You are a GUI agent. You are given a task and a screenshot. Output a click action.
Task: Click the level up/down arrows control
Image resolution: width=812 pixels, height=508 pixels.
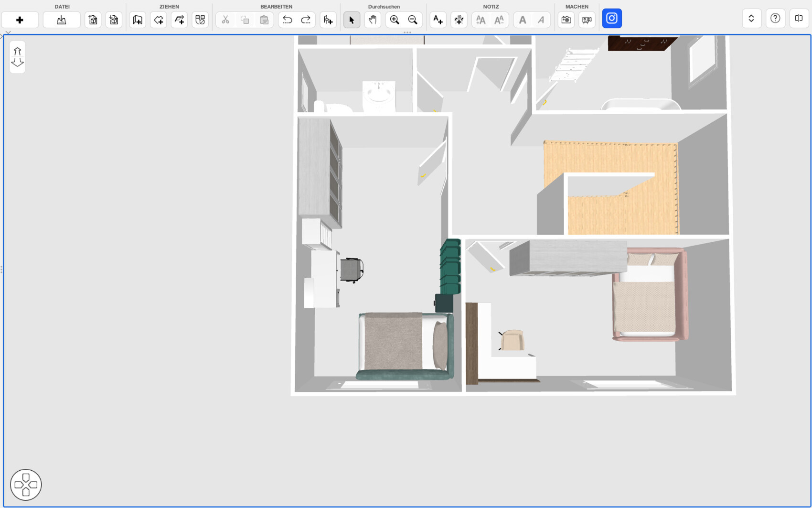[x=18, y=57]
